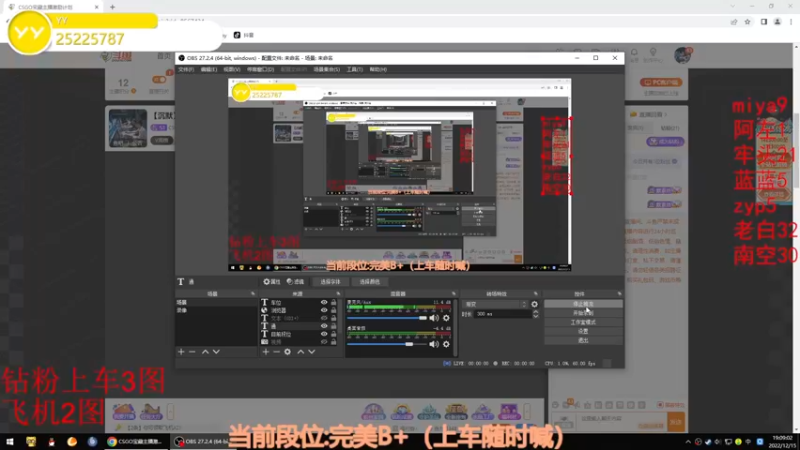Float the Audio Mixer dock via its header icon
Screen dimensions: 800x450
click(x=454, y=294)
